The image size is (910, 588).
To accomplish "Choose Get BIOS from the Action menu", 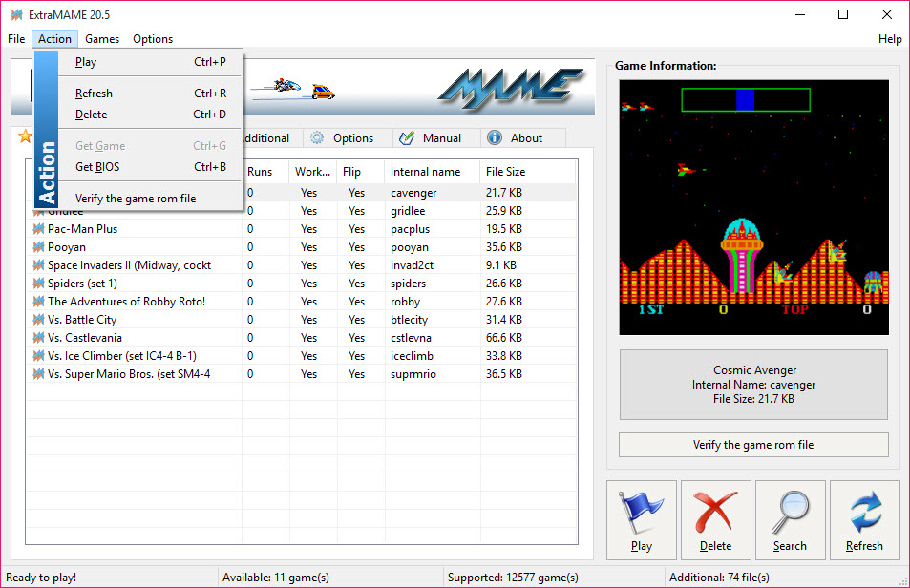I will pyautogui.click(x=150, y=167).
